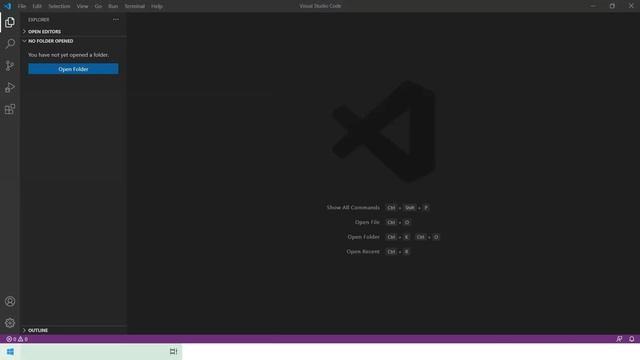Click the 'Open Recent' shortcut text
Viewport: 640px width, 360px height.
pos(363,251)
